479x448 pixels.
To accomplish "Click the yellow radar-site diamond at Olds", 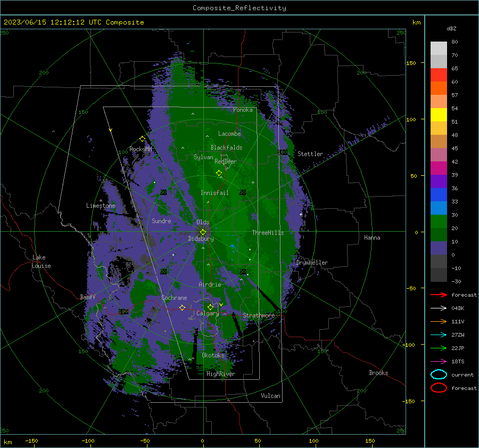I will (x=203, y=232).
